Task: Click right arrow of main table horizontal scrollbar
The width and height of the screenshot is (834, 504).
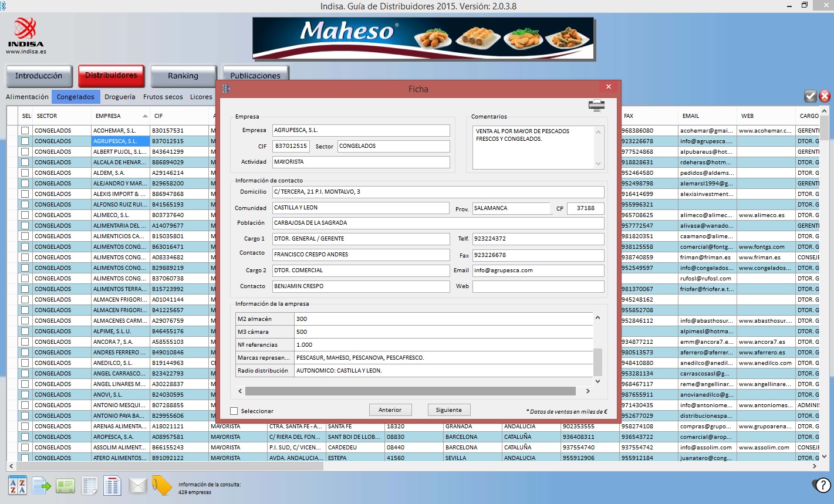Action: 814,466
